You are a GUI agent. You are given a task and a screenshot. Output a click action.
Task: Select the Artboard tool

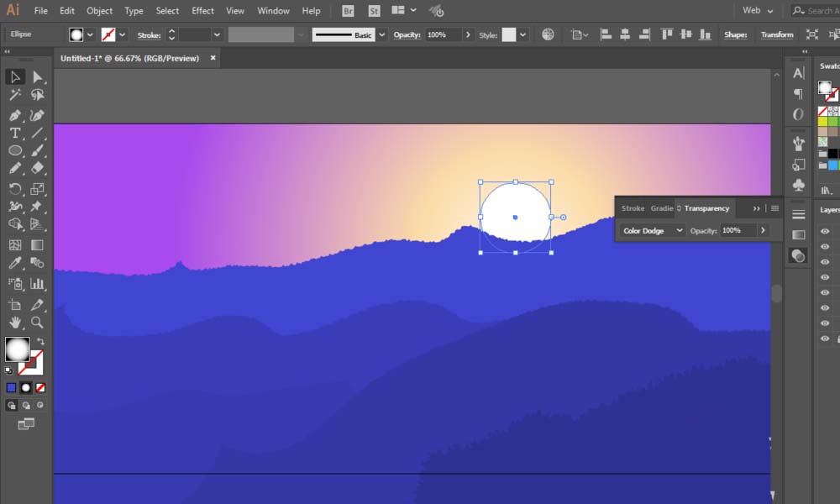pyautogui.click(x=15, y=305)
